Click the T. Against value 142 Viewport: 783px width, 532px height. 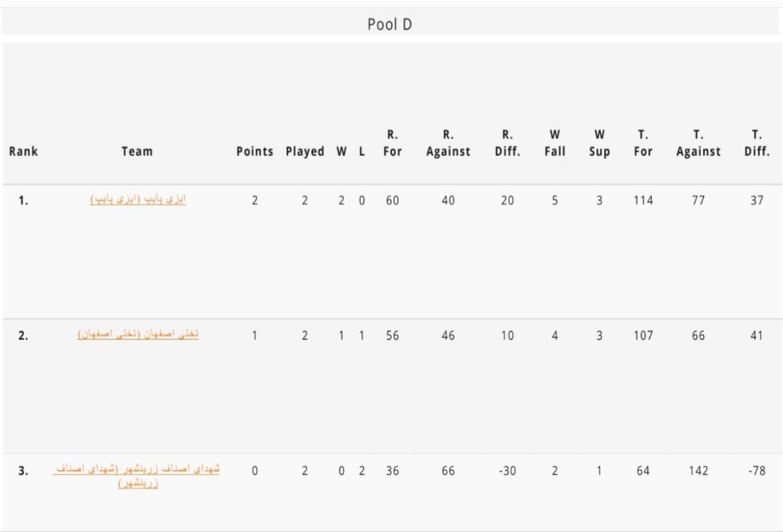pyautogui.click(x=698, y=471)
